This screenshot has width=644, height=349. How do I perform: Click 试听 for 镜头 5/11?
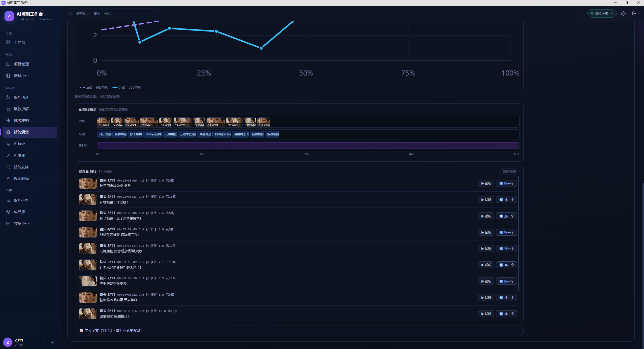(x=486, y=249)
